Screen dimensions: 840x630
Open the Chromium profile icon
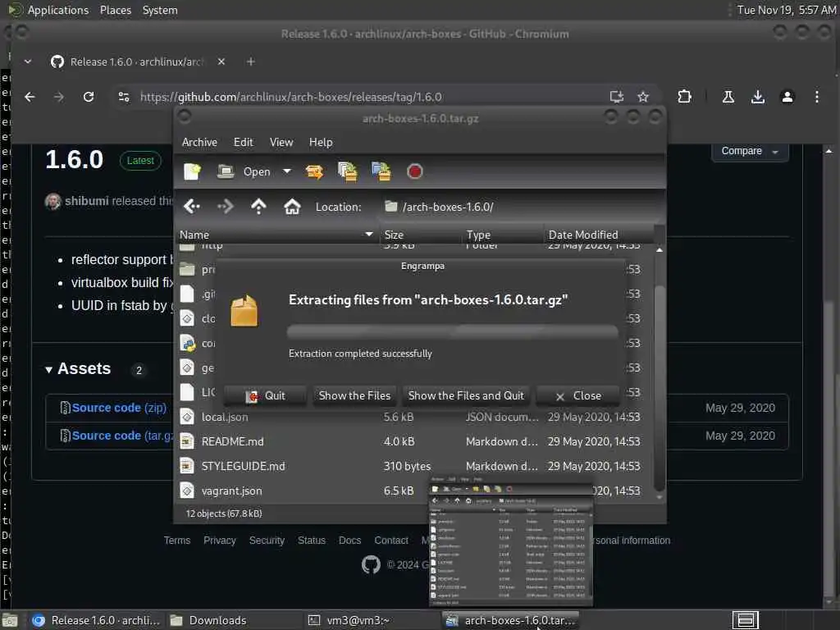click(x=787, y=97)
